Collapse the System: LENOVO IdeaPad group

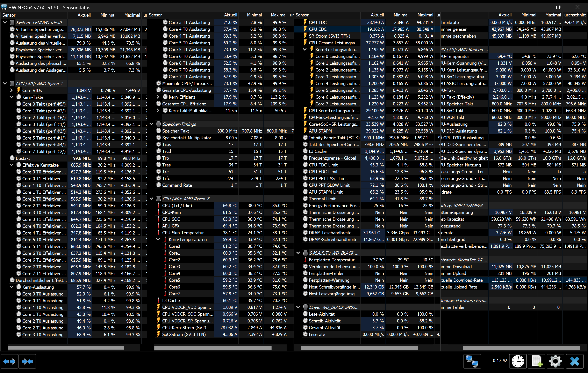(x=5, y=22)
